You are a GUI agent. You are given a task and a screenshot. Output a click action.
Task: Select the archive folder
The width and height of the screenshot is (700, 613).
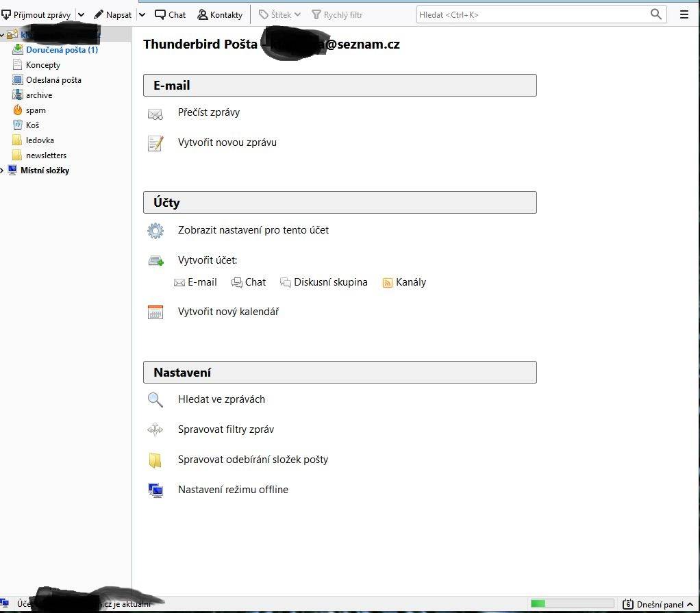(x=39, y=95)
